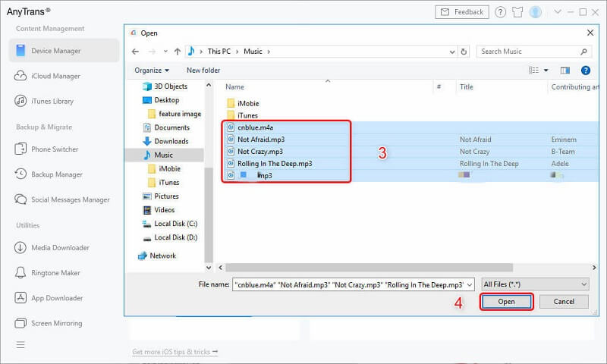
Task: Select the Not Afraid.mp3 file
Action: 260,140
